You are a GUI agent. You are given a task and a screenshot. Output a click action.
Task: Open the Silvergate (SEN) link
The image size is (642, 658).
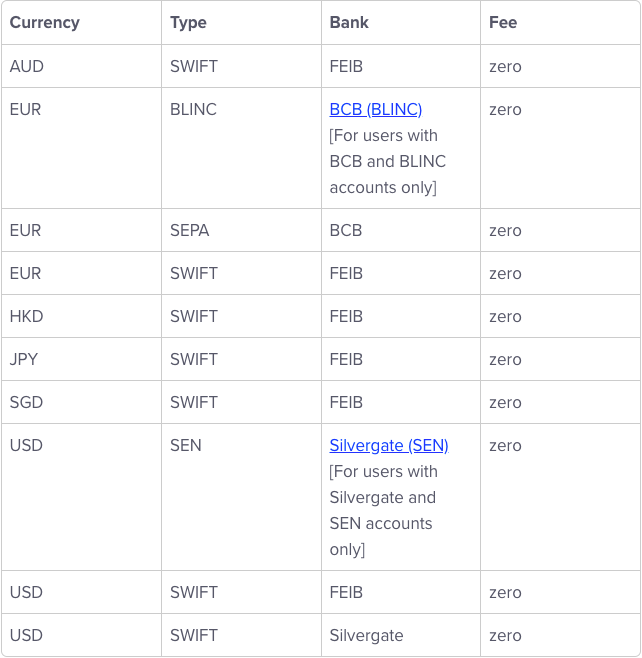point(389,445)
